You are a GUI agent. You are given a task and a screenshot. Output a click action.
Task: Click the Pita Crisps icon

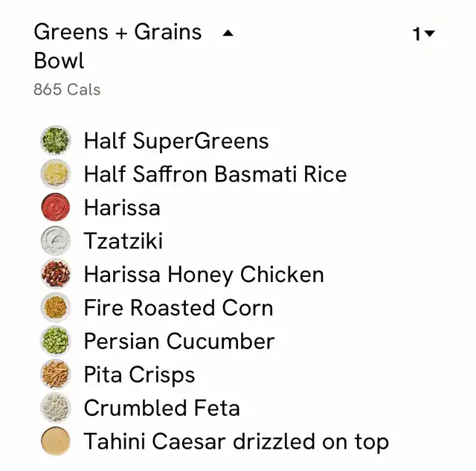[x=56, y=374]
